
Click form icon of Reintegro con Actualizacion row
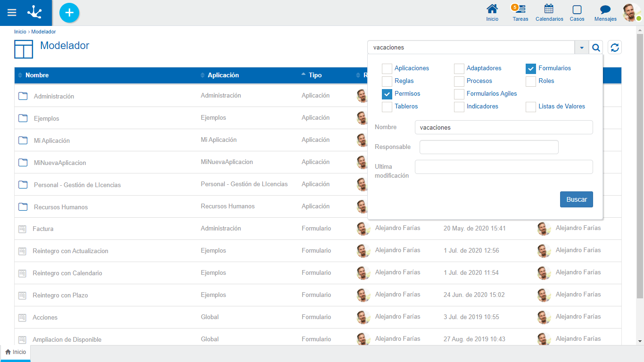coord(22,251)
